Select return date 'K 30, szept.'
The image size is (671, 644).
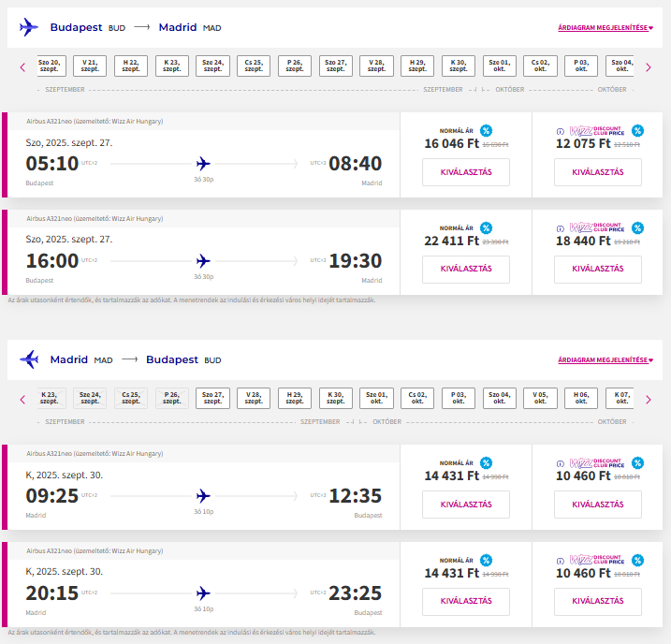pos(335,398)
